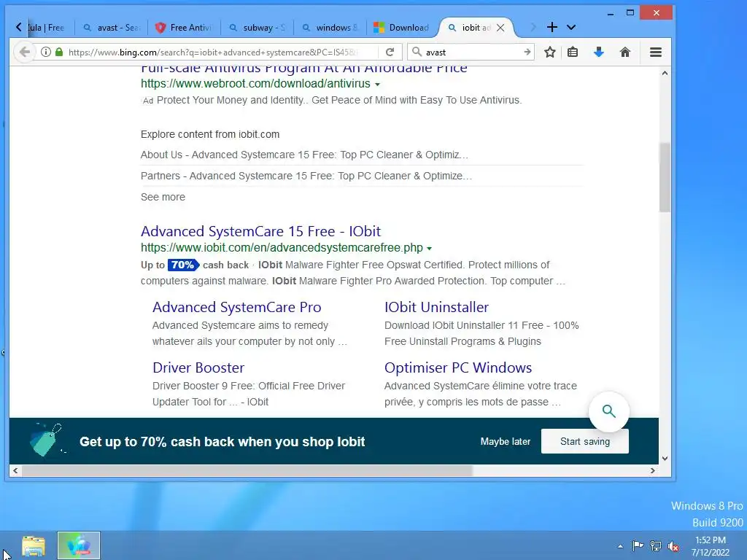This screenshot has width=747, height=560.
Task: Click the green padlock security icon
Action: point(59,52)
